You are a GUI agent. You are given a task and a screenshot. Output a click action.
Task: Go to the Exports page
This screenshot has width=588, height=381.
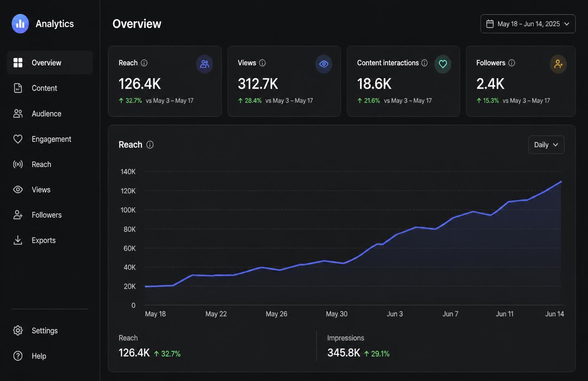click(x=50, y=240)
